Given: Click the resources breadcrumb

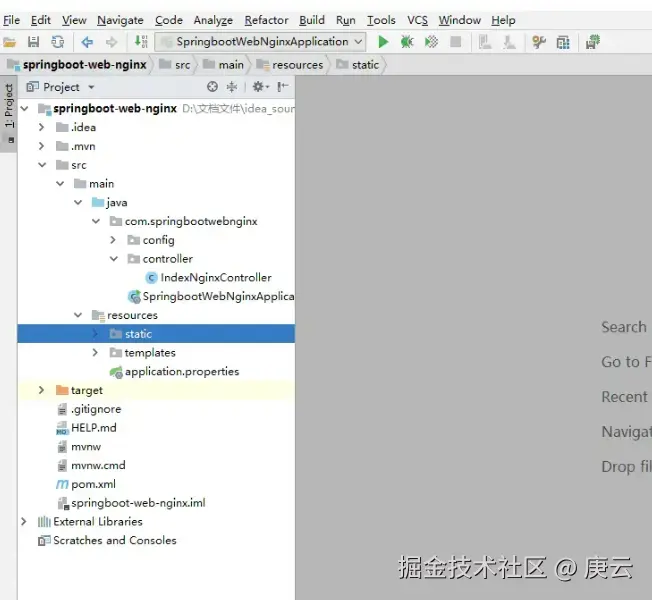Looking at the screenshot, I should click(289, 65).
